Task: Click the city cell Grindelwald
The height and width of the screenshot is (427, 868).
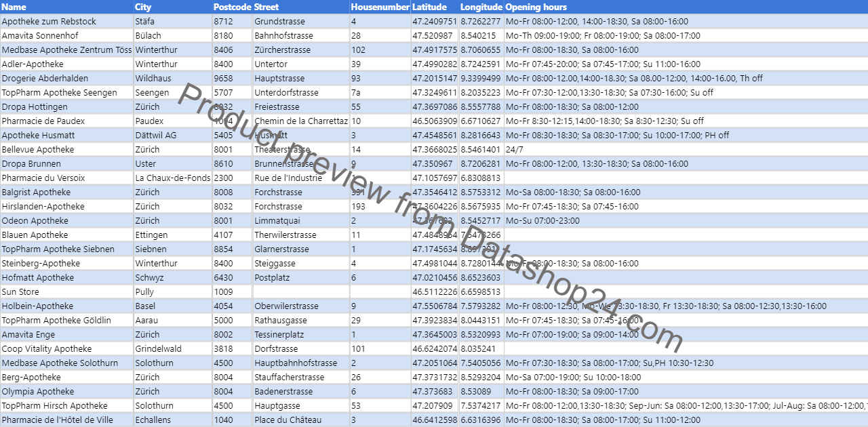Action: click(x=172, y=349)
